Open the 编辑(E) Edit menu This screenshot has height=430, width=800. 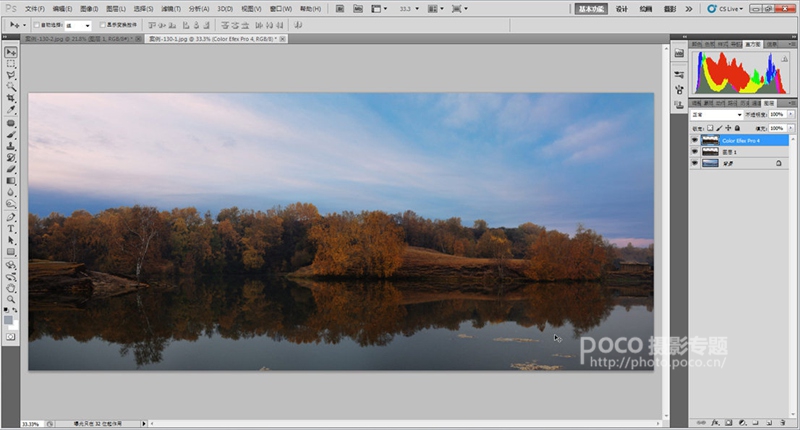click(62, 9)
